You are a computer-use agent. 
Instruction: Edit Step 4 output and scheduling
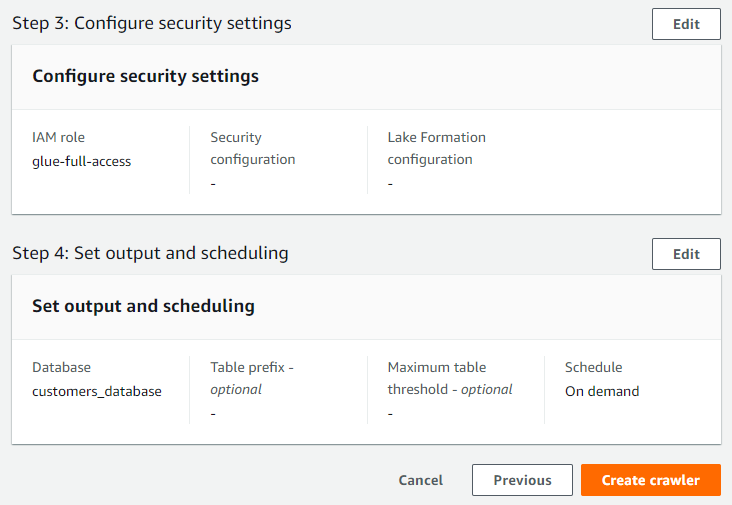click(686, 254)
